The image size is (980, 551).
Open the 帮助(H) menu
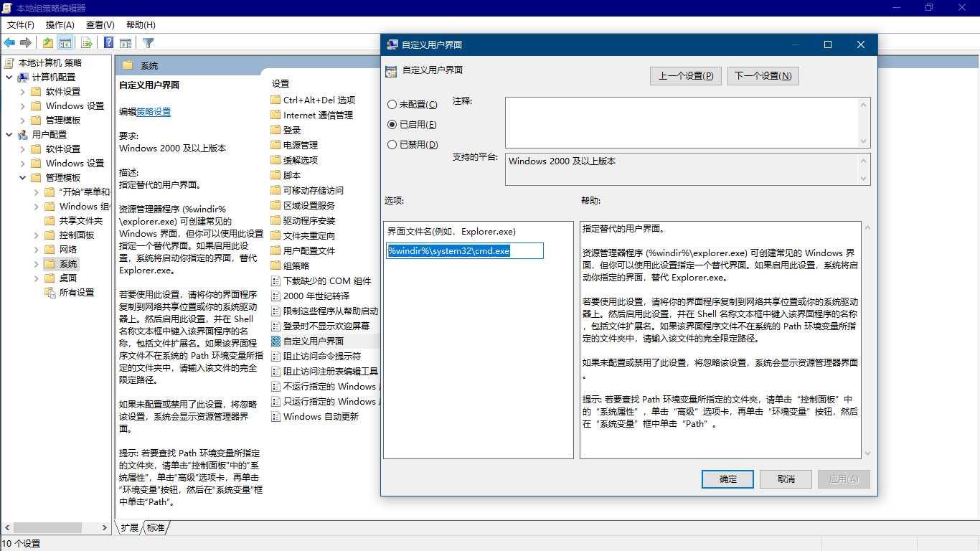point(141,25)
